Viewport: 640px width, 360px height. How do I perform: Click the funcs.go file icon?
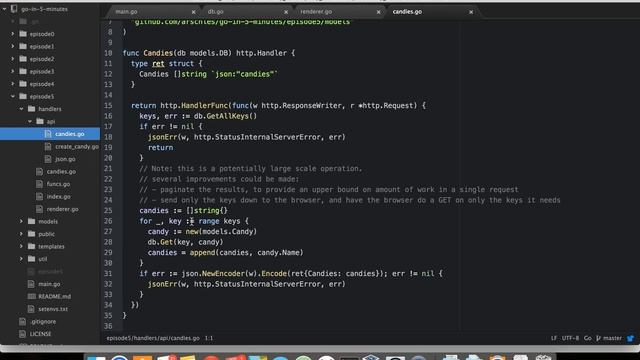pyautogui.click(x=39, y=184)
